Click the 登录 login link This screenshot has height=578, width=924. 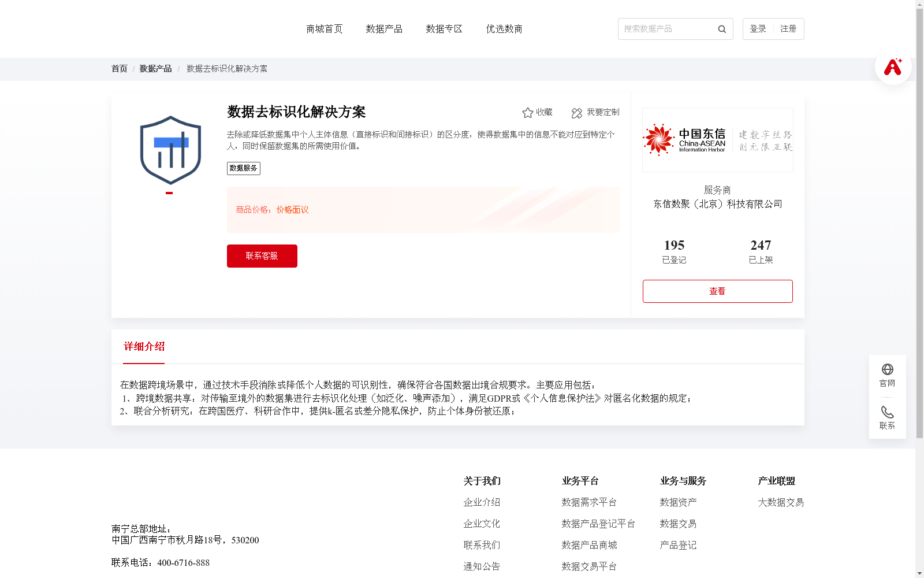[x=758, y=29]
